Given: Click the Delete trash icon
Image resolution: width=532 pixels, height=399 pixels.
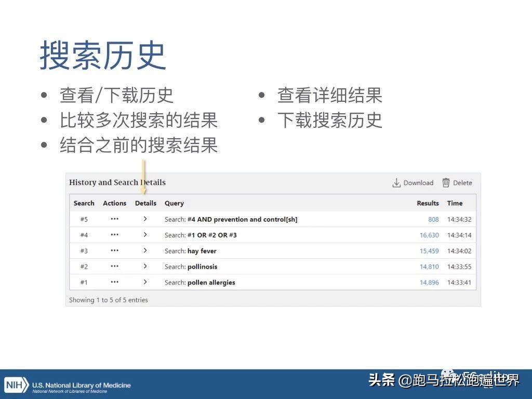Looking at the screenshot, I should click(457, 182).
